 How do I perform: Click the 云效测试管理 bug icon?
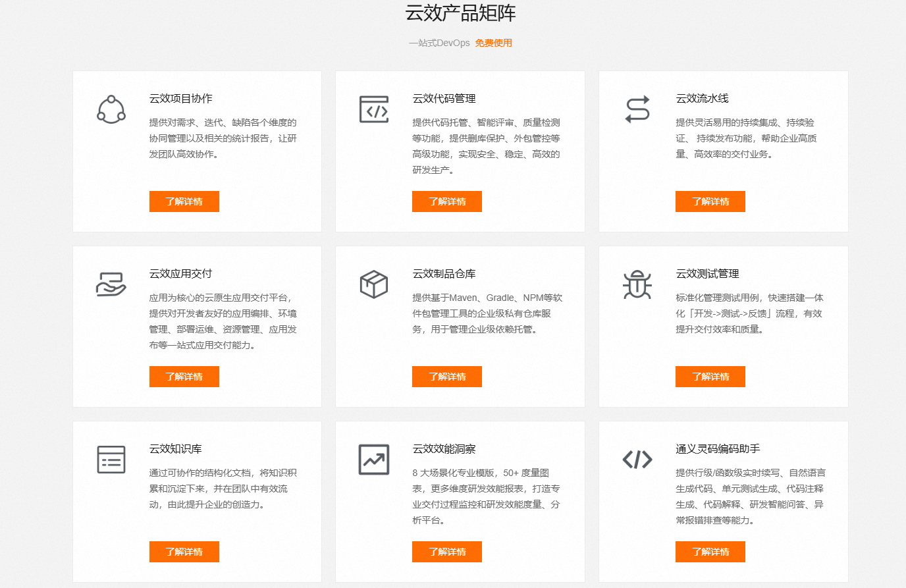coord(637,284)
